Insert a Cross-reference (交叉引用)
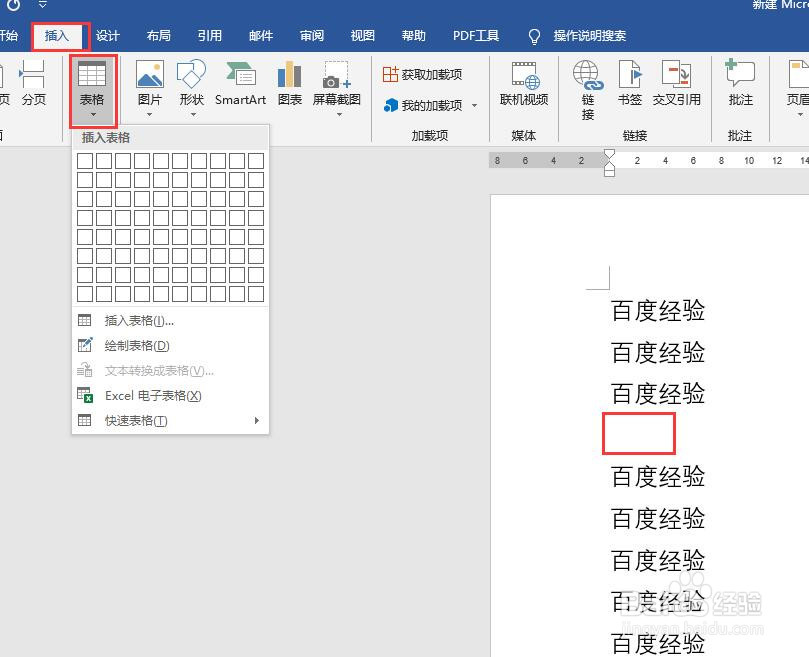 pos(676,83)
